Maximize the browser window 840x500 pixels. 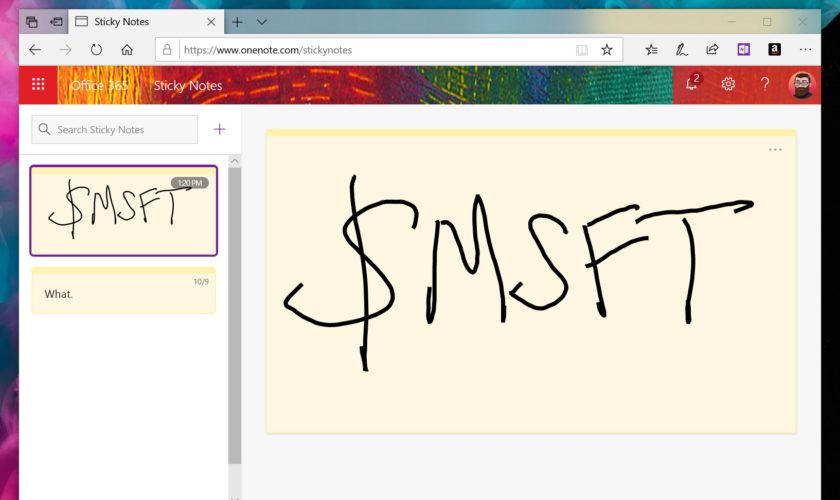point(767,22)
